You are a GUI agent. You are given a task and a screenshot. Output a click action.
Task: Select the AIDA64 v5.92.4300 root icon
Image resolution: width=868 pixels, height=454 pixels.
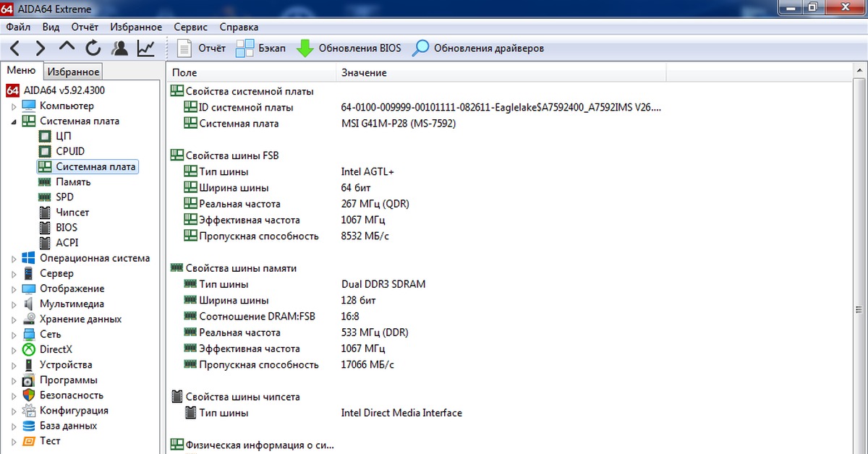(12, 90)
